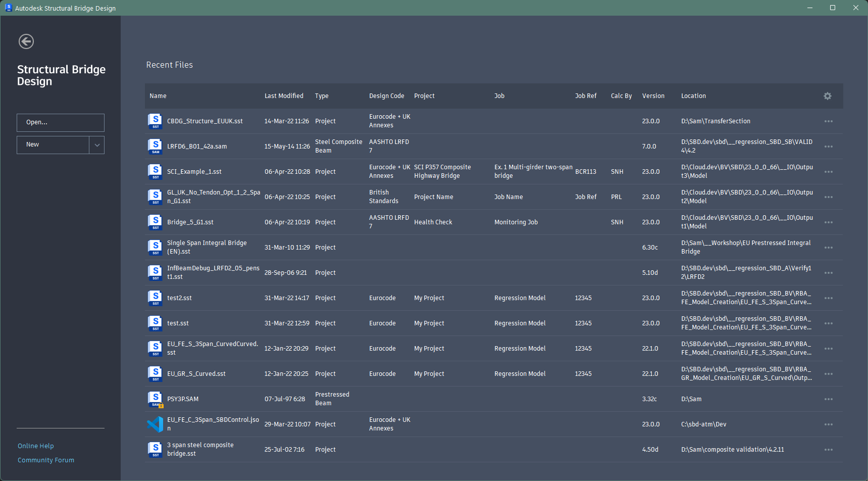Viewport: 868px width, 481px height.
Task: Open more options for Single Span Integral Bridge row
Action: [x=829, y=248]
